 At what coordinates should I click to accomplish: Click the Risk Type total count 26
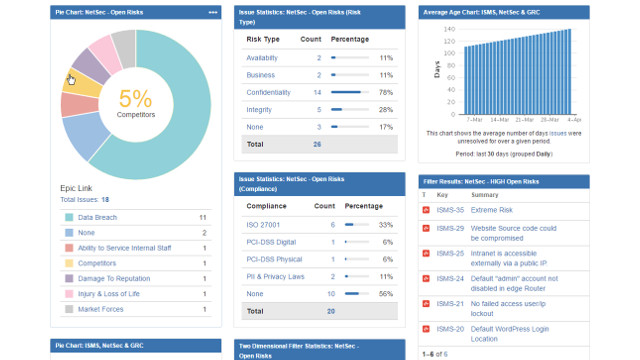(x=317, y=144)
